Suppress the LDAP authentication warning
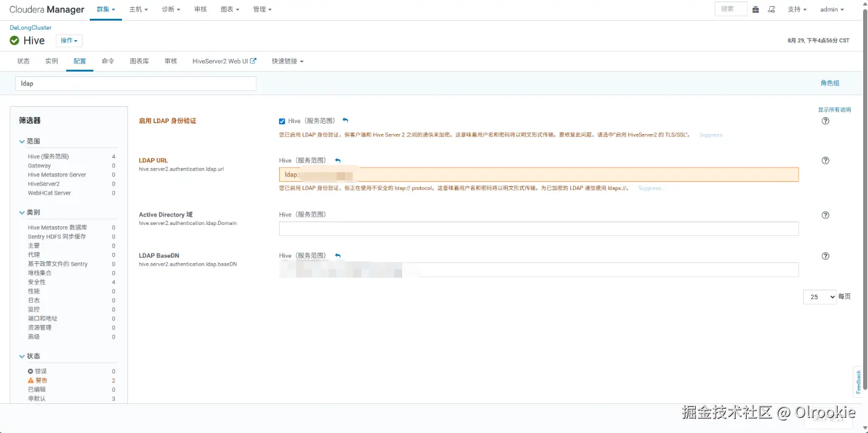 [711, 135]
